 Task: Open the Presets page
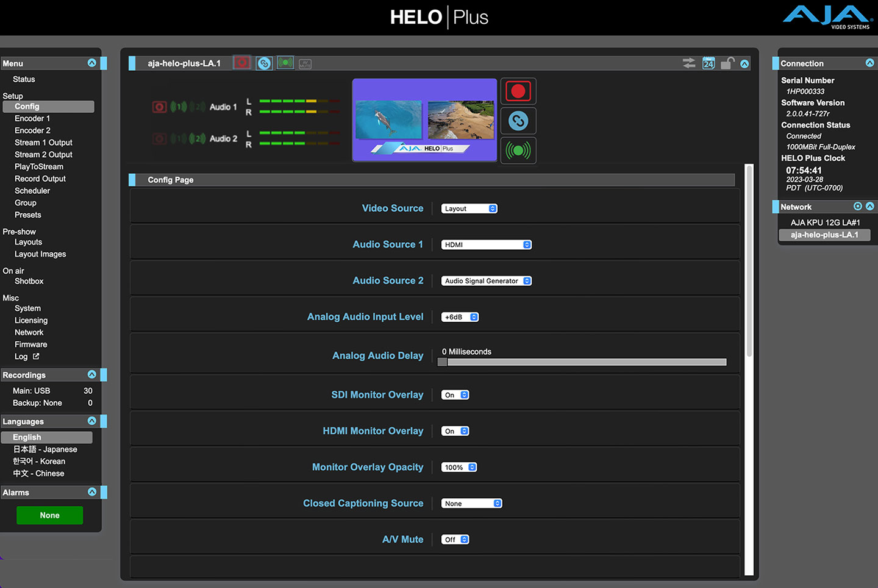tap(28, 215)
